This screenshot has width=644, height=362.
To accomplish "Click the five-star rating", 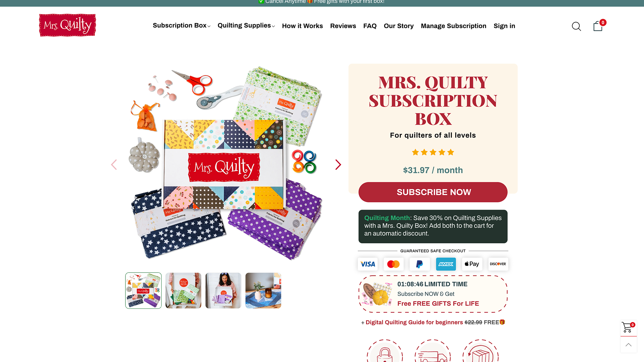I will pyautogui.click(x=433, y=152).
